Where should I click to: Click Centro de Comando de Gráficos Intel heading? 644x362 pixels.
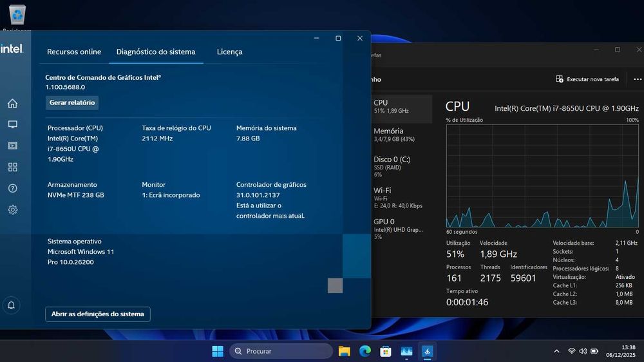click(103, 77)
